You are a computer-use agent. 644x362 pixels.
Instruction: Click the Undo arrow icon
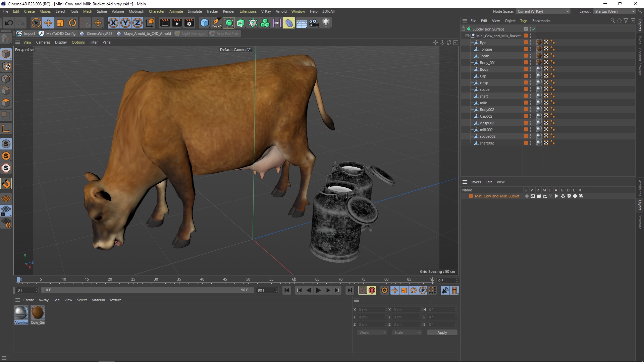coord(9,23)
